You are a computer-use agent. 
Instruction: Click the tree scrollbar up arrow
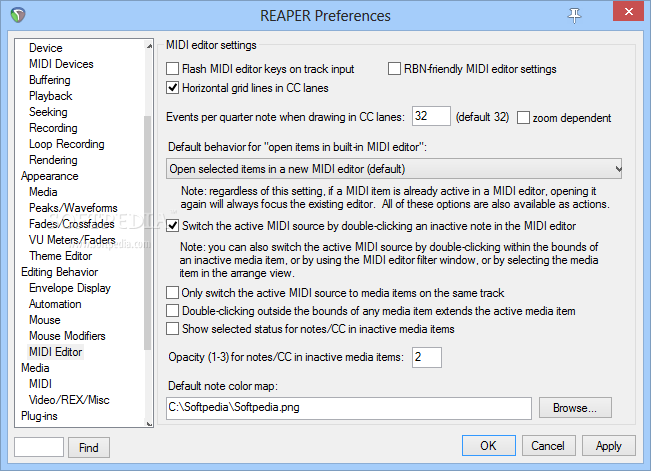[149, 46]
